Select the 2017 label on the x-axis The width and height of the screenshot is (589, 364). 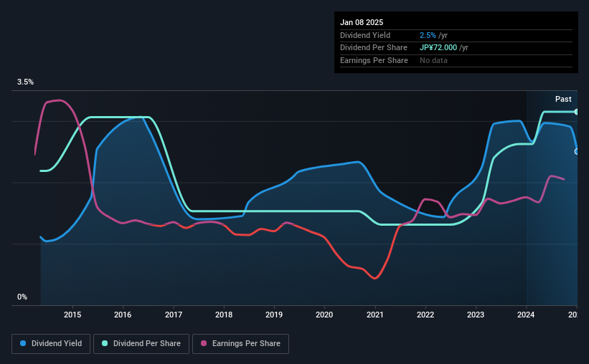(x=174, y=315)
